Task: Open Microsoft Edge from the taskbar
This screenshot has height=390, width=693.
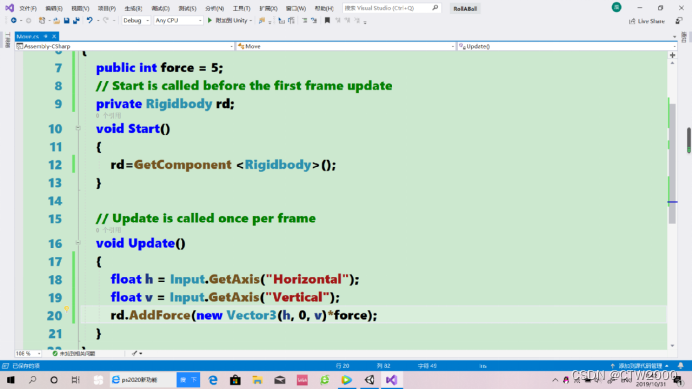Action: tap(213, 380)
